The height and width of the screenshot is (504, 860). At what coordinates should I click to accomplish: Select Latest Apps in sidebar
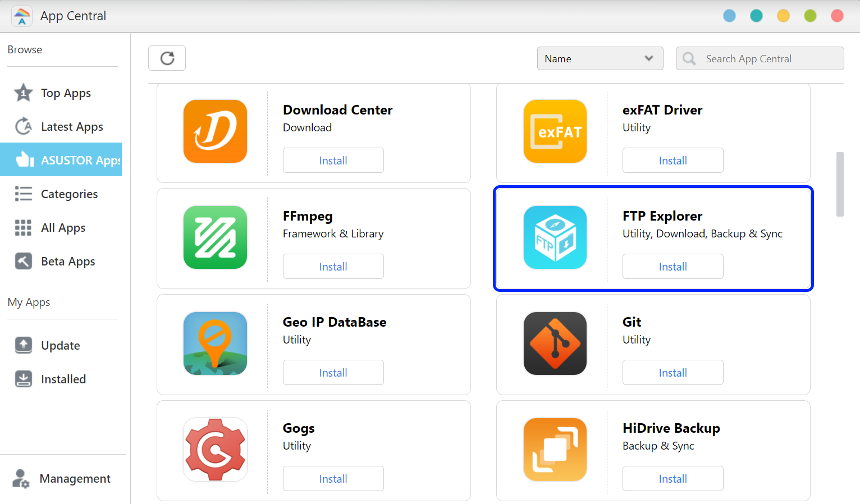point(61,126)
